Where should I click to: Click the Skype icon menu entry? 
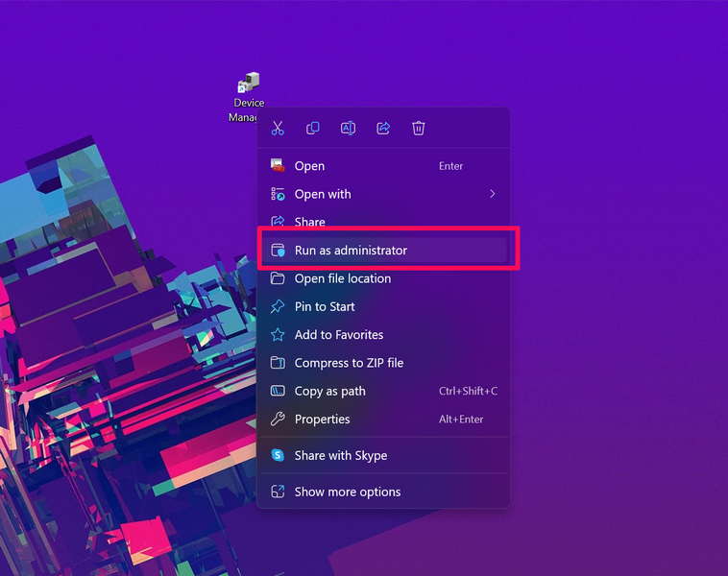tap(278, 456)
